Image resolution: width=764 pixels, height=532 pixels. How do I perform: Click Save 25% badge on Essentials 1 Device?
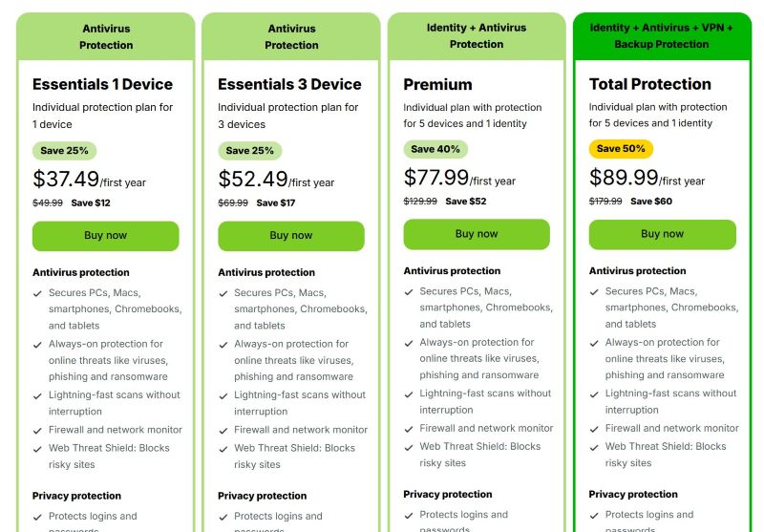(x=64, y=151)
